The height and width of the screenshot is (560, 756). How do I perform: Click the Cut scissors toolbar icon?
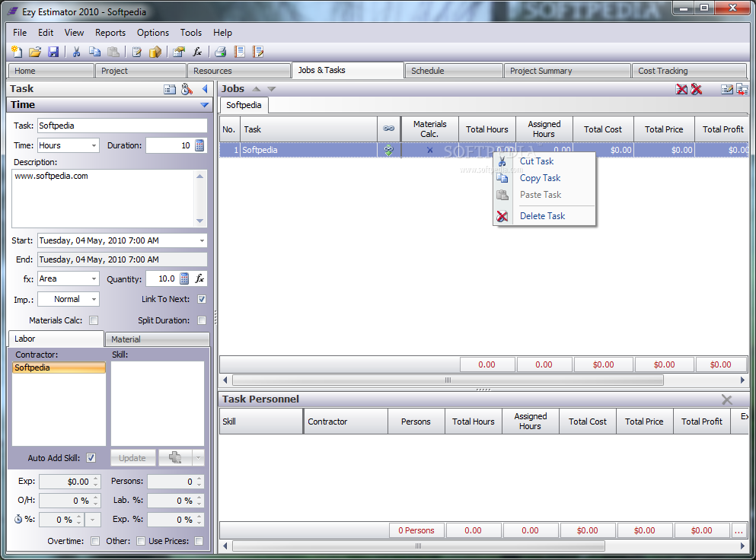tap(77, 52)
